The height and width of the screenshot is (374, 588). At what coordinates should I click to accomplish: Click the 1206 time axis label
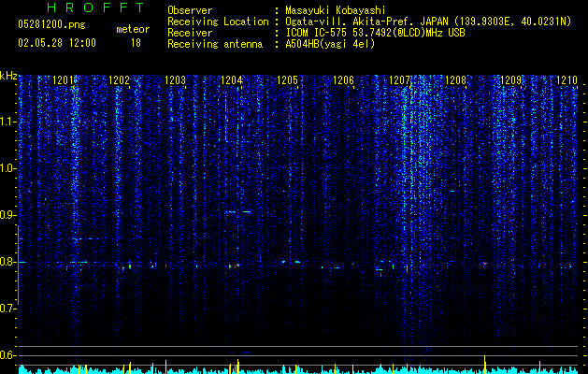[x=343, y=79]
